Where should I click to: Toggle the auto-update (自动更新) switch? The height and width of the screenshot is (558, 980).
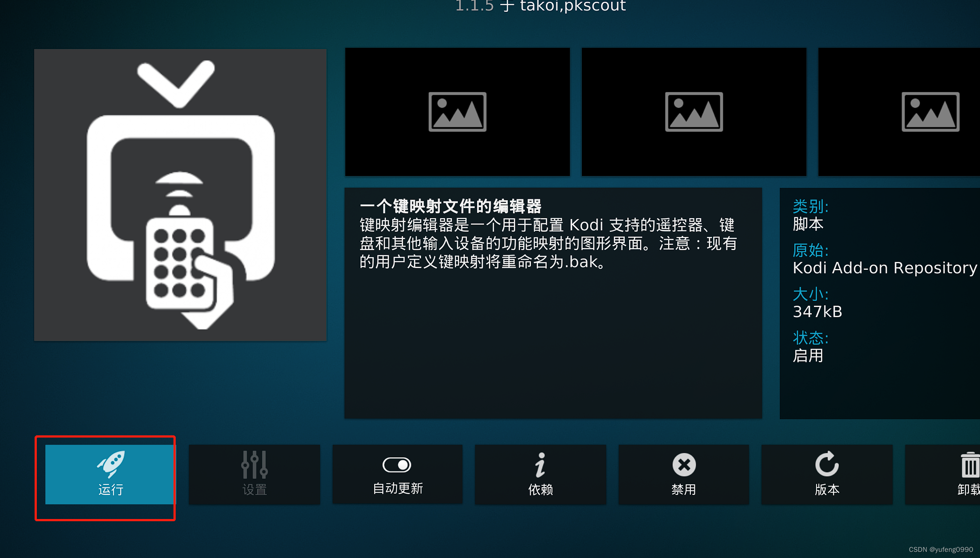click(x=397, y=465)
